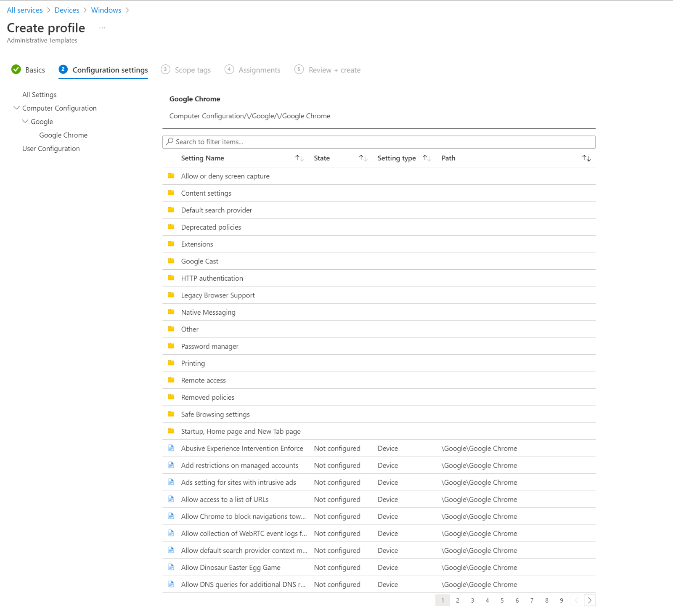The height and width of the screenshot is (616, 673).
Task: Open the ellipsis menu beside Create profile
Action: [x=102, y=28]
